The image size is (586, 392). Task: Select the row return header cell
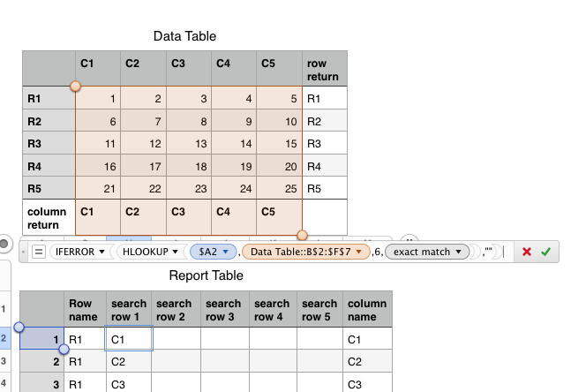coord(325,69)
